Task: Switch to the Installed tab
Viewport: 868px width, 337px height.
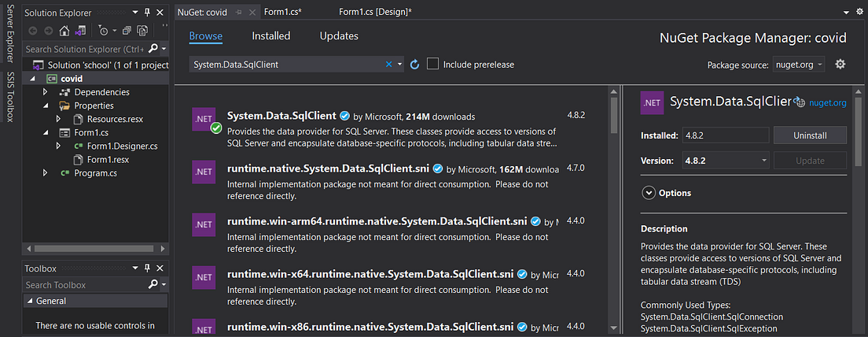Action: [x=270, y=36]
